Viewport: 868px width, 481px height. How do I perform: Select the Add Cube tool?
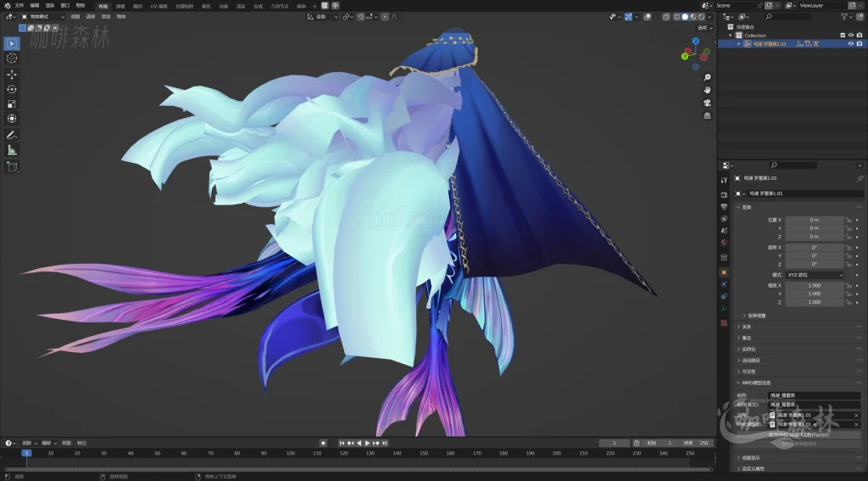(x=12, y=166)
